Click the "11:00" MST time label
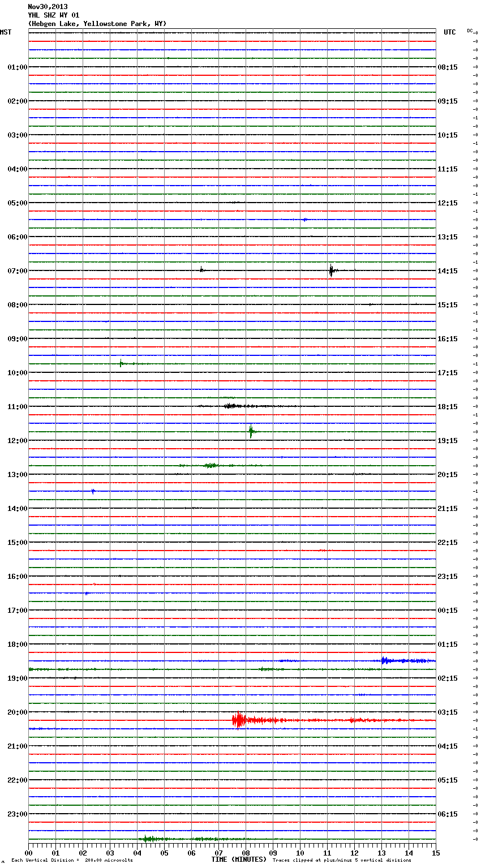 coord(18,407)
